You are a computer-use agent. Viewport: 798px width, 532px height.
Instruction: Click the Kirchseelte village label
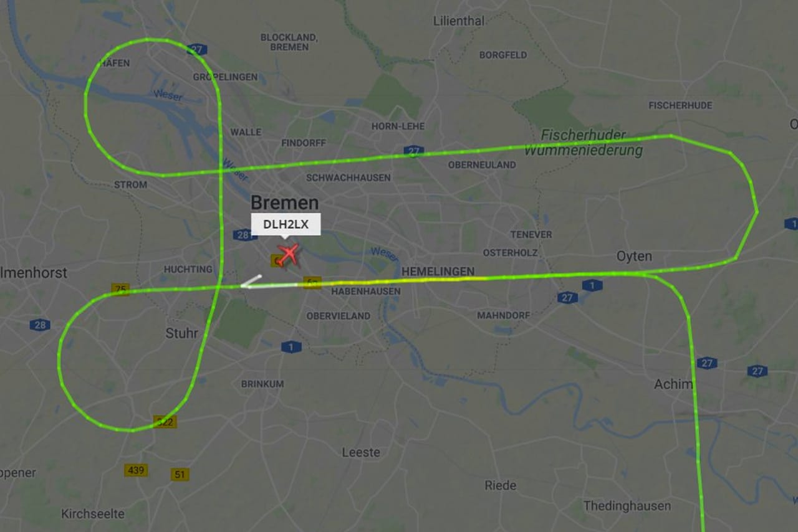tap(93, 514)
